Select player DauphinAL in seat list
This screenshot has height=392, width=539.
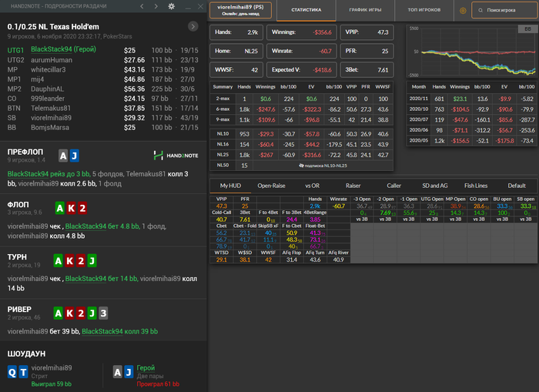pos(47,89)
